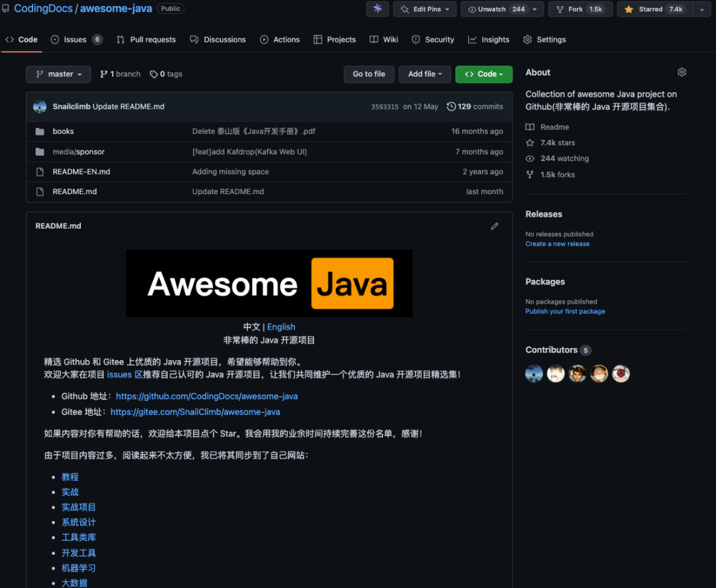Screen dimensions: 716x588
Task: Open the Wiki tab
Action: tap(384, 40)
